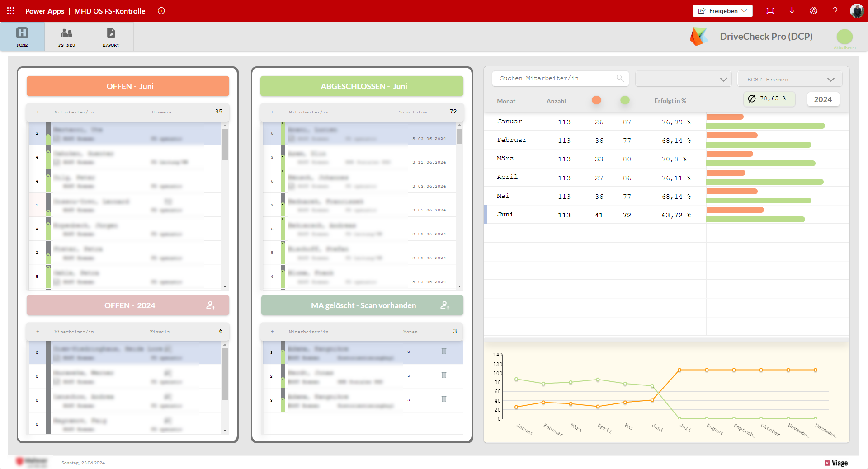
Task: Click green chart data point at Januar
Action: [x=516, y=380]
